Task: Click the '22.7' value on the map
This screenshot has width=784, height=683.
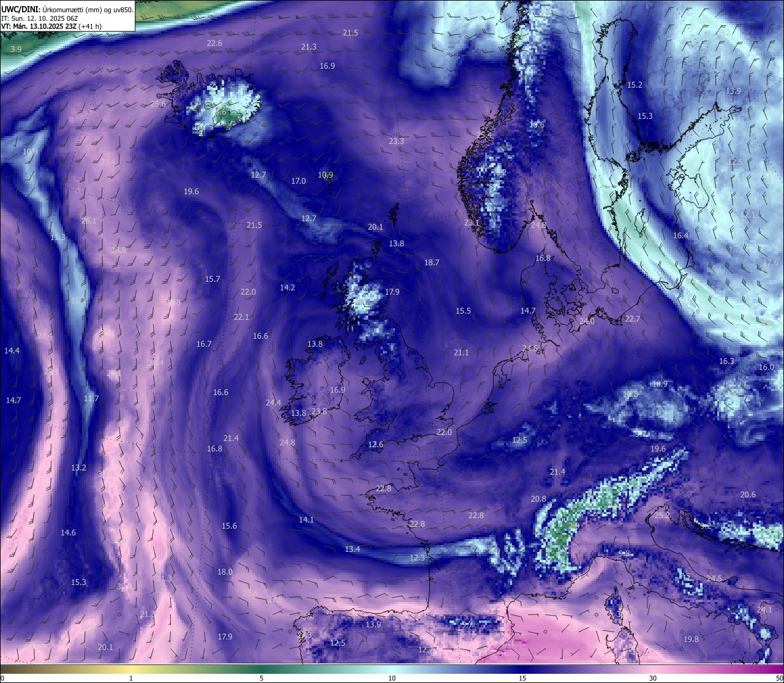Action: pos(632,319)
